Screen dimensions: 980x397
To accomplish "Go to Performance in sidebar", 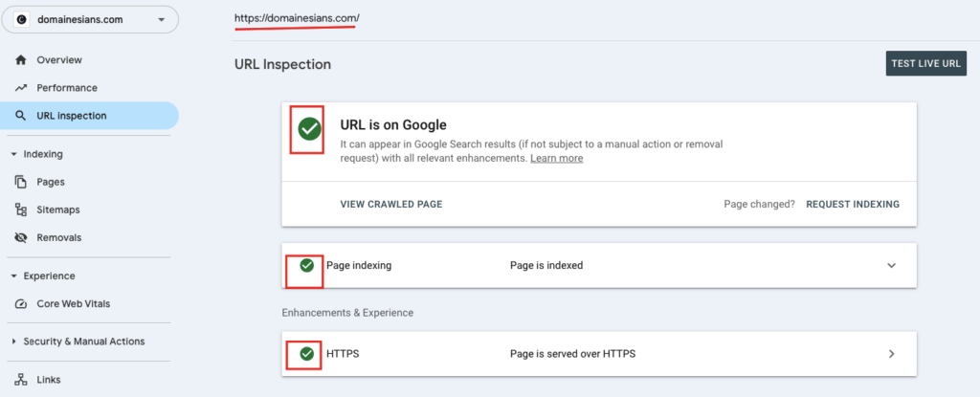I will point(67,88).
